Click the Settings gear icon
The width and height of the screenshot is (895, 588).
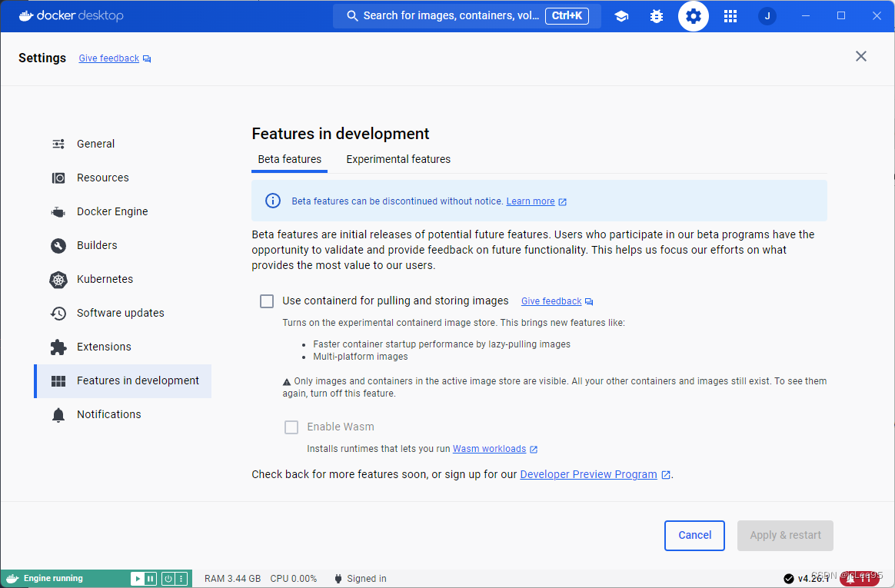click(693, 16)
